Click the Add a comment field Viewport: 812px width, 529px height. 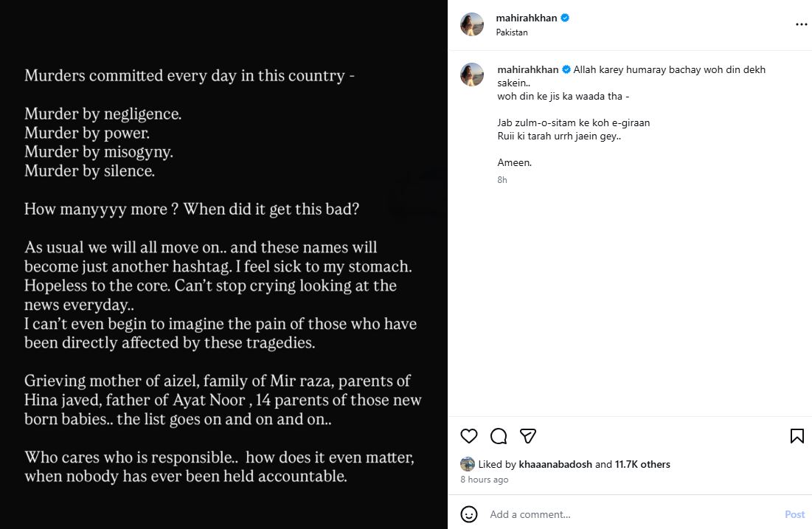632,514
